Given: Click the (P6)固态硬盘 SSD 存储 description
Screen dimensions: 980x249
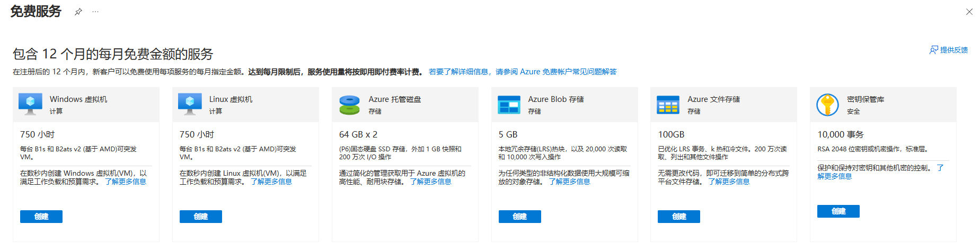Looking at the screenshot, I should 400,153.
